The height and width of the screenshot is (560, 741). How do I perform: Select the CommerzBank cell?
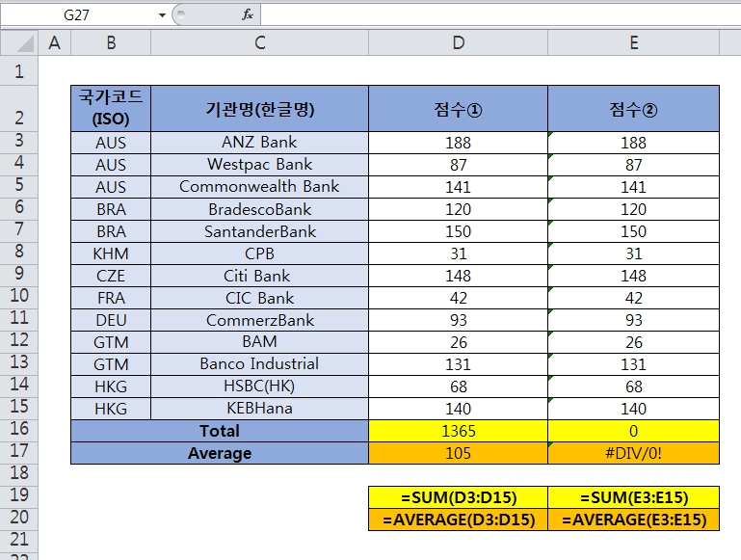[259, 320]
